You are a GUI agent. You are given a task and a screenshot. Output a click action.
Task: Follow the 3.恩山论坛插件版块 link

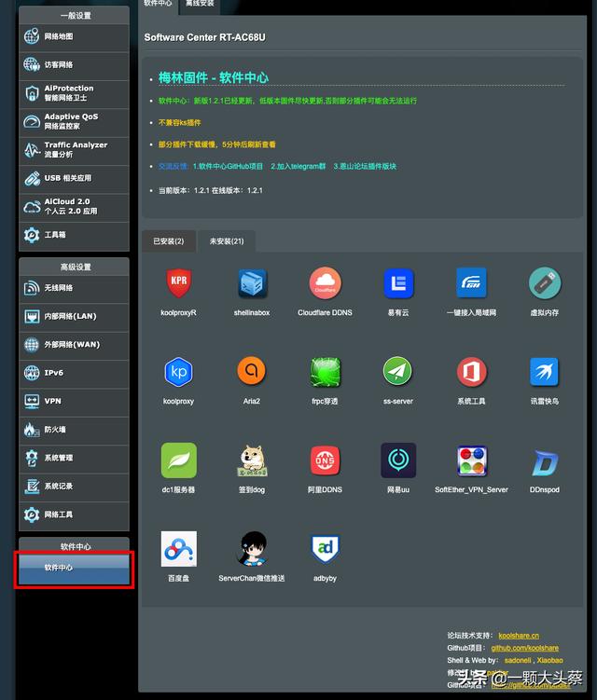[365, 166]
